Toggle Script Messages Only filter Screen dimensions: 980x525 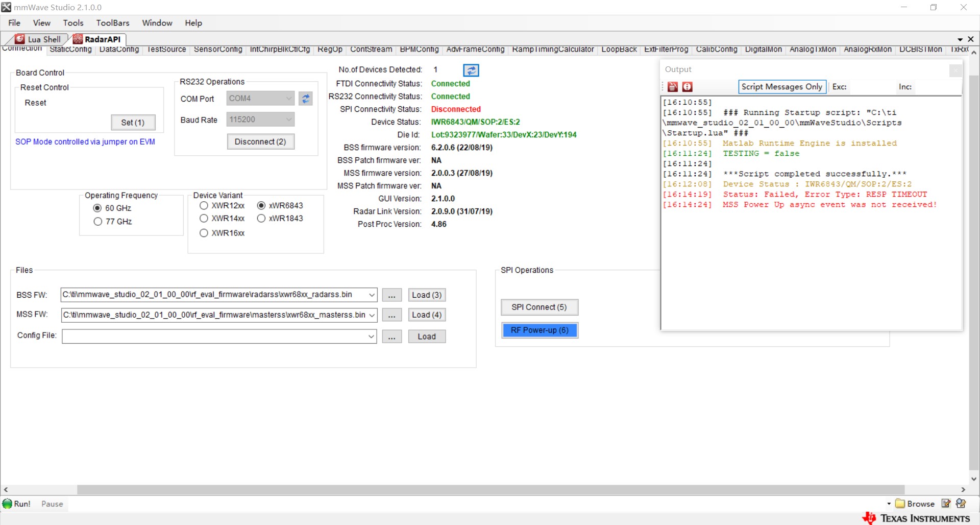(x=781, y=87)
